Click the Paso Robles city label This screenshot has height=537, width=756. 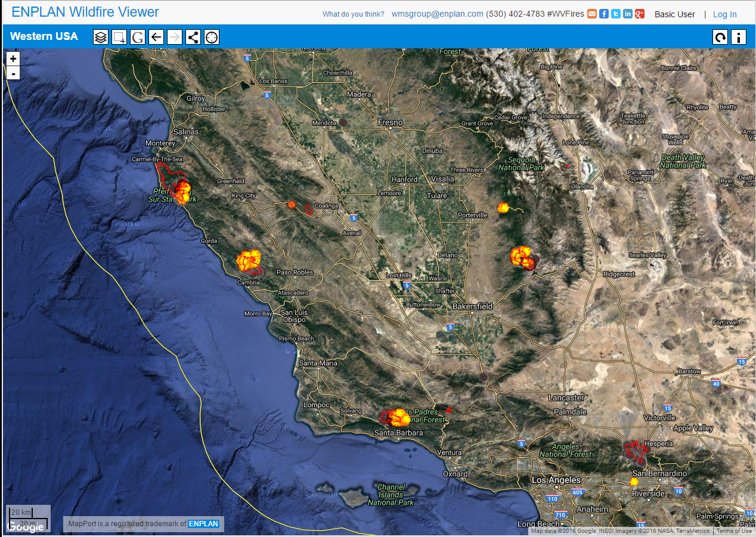coord(295,272)
